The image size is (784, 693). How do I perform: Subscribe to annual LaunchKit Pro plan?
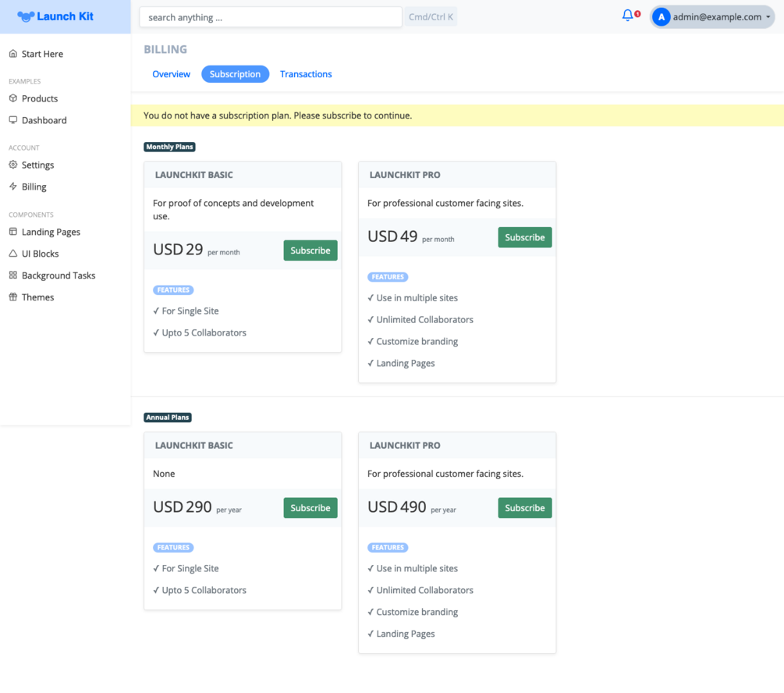[x=524, y=508]
